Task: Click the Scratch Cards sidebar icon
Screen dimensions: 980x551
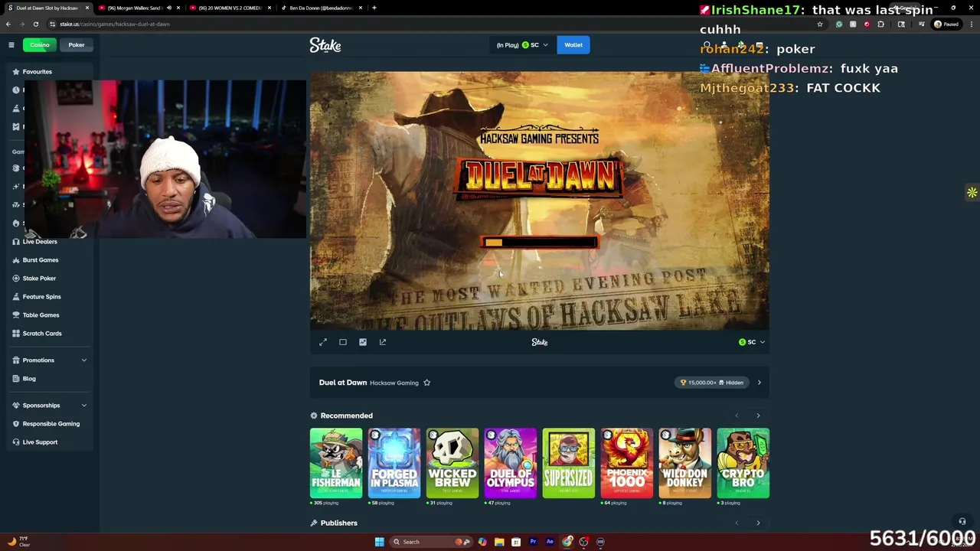Action: point(15,334)
